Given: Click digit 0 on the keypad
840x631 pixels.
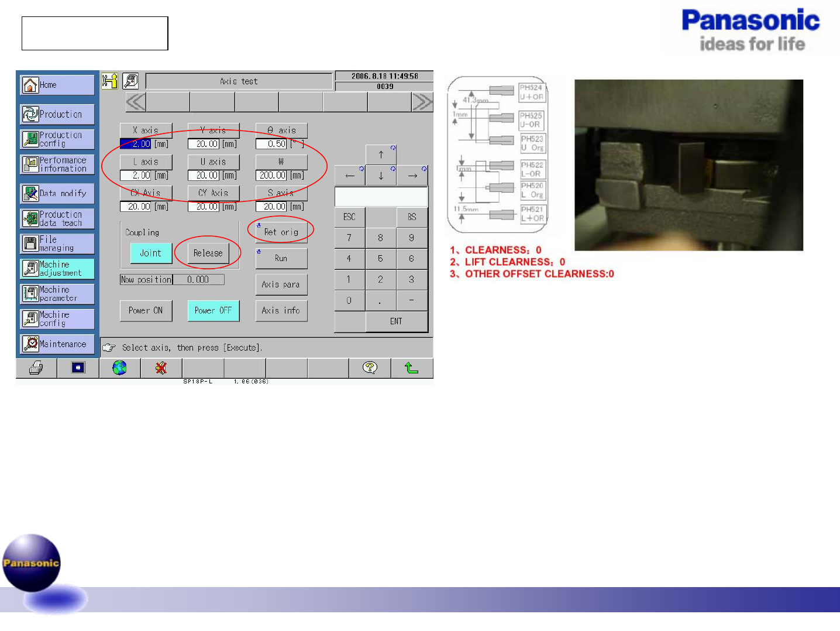Looking at the screenshot, I should 350,300.
